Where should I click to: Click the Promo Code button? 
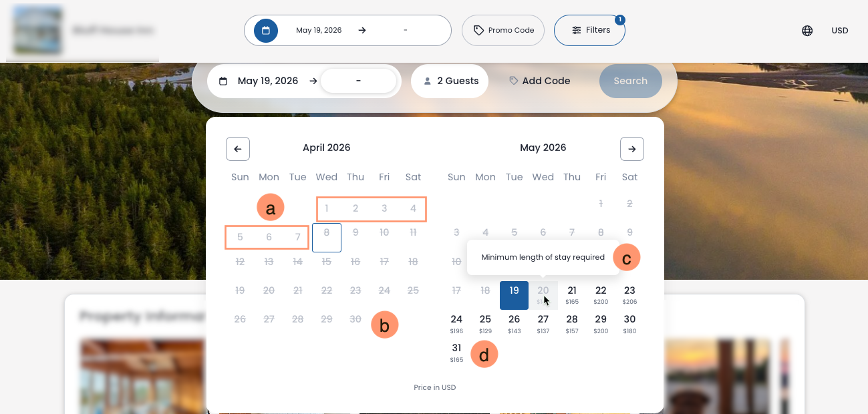(503, 30)
